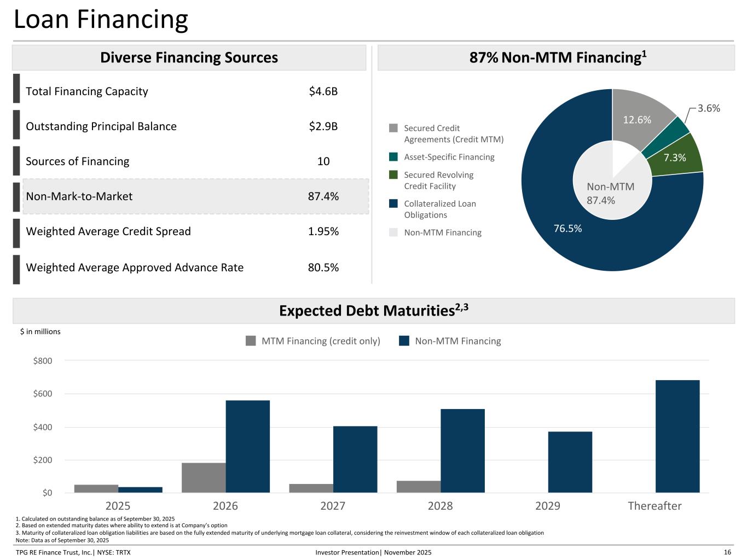747x560 pixels.
Task: Select the 2027 navy Non-MTM bar
Action: (x=355, y=459)
